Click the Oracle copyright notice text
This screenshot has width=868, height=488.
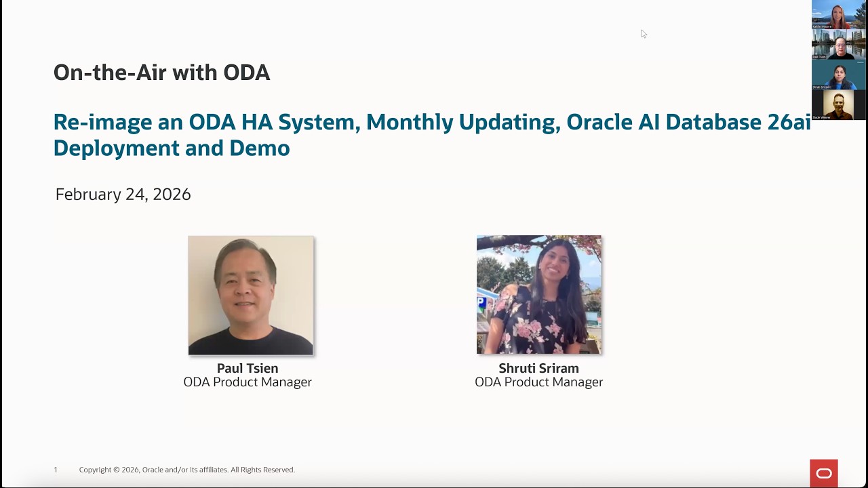pos(187,470)
